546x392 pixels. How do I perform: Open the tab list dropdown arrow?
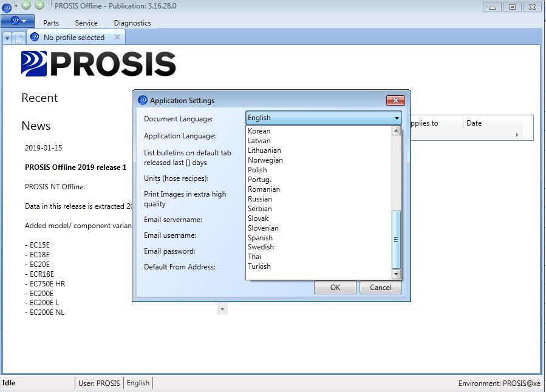point(7,38)
